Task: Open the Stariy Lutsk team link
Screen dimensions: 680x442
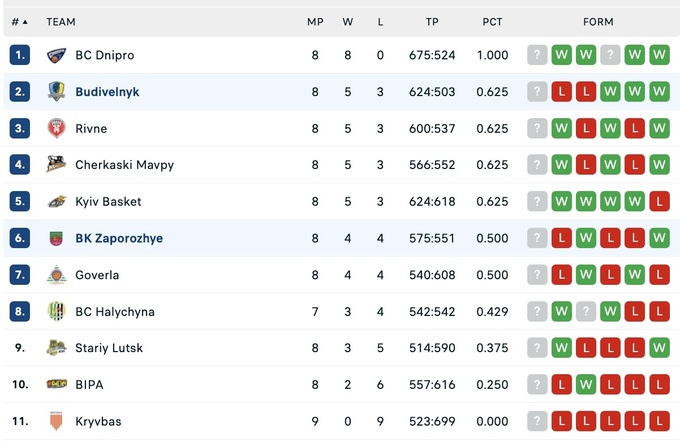Action: [109, 348]
